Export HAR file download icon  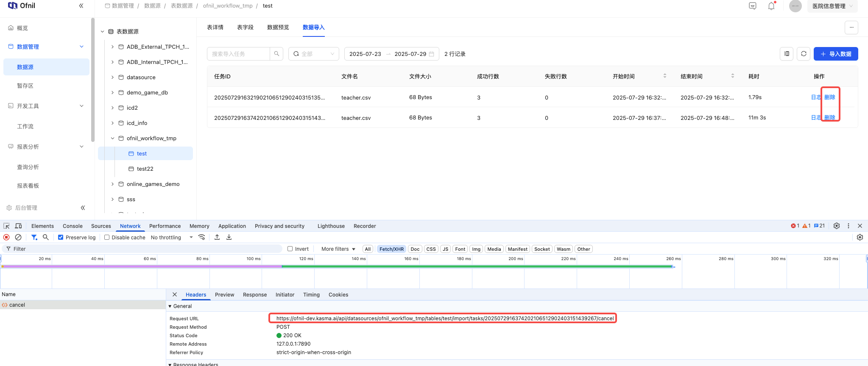[x=229, y=237]
